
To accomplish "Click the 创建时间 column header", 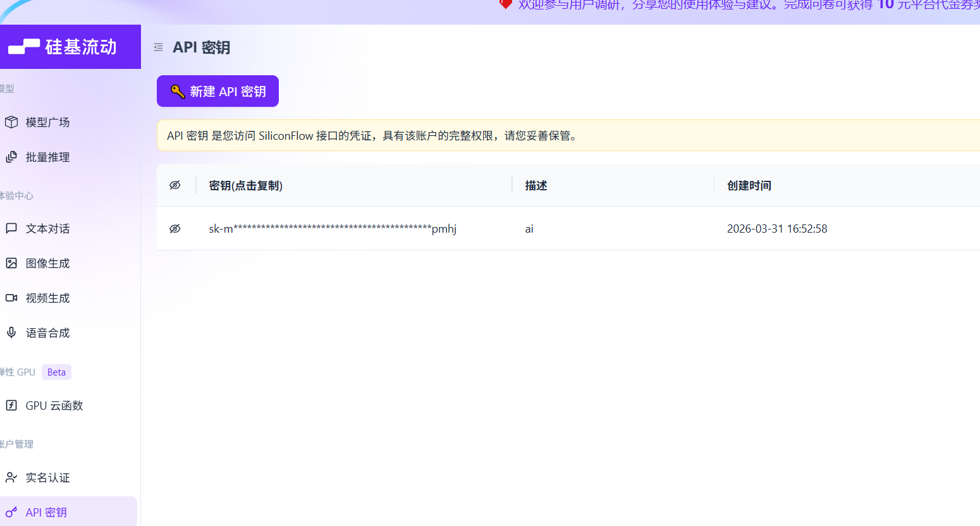I will pos(749,185).
